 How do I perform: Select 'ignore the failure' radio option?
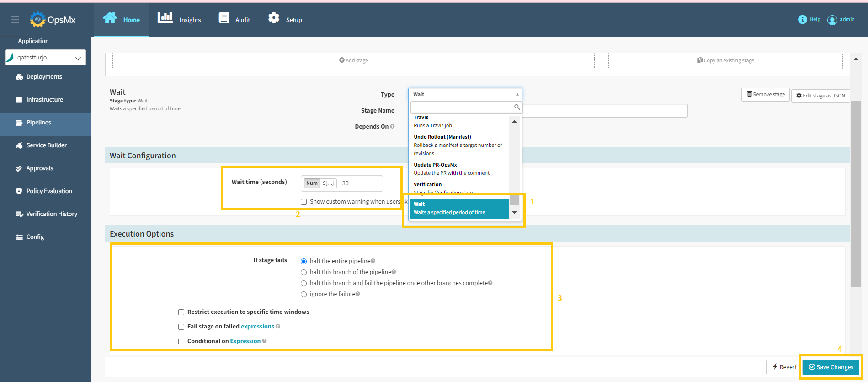304,295
